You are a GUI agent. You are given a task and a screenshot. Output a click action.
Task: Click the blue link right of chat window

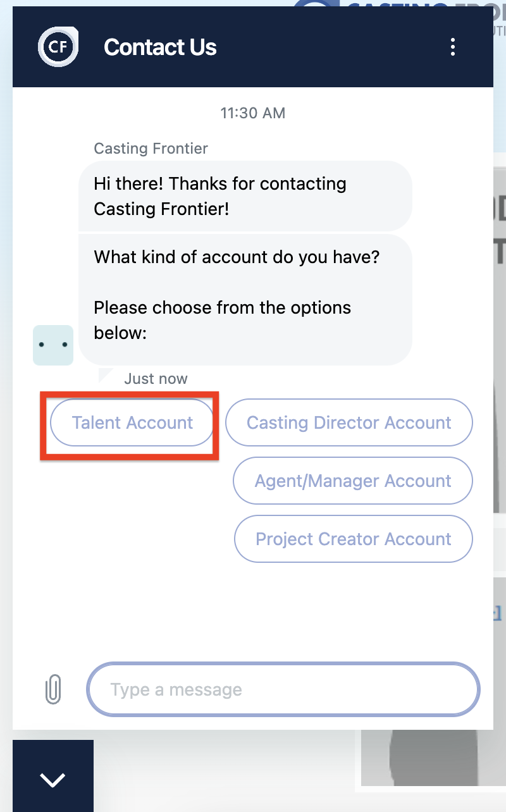tap(497, 612)
